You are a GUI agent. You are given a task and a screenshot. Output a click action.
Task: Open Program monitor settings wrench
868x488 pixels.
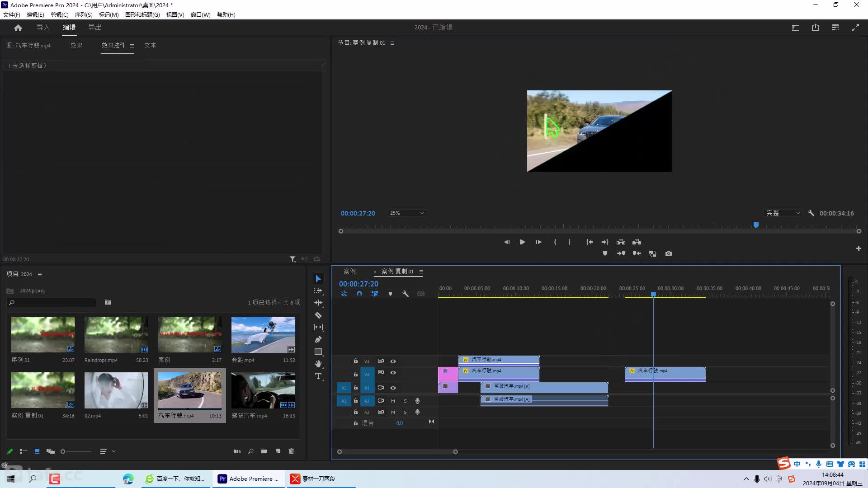[811, 213]
